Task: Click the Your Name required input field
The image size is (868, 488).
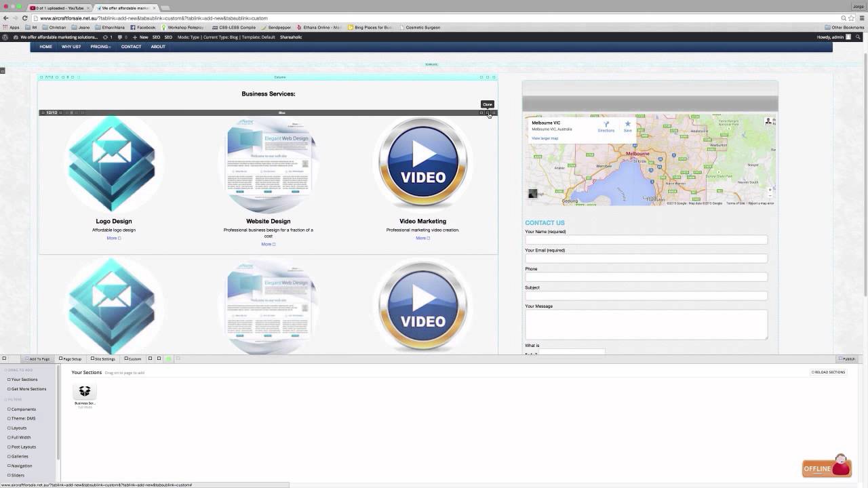Action: 646,239
